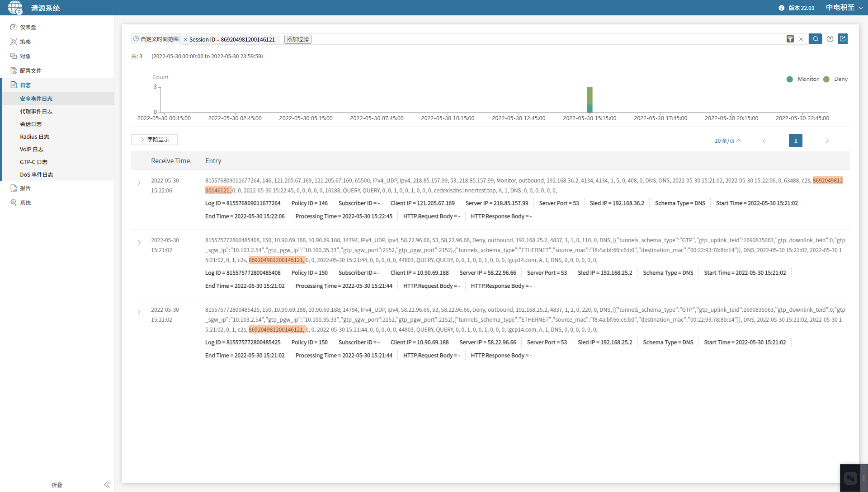This screenshot has width=868, height=492.
Task: Open the help question mark icon
Action: click(x=830, y=39)
